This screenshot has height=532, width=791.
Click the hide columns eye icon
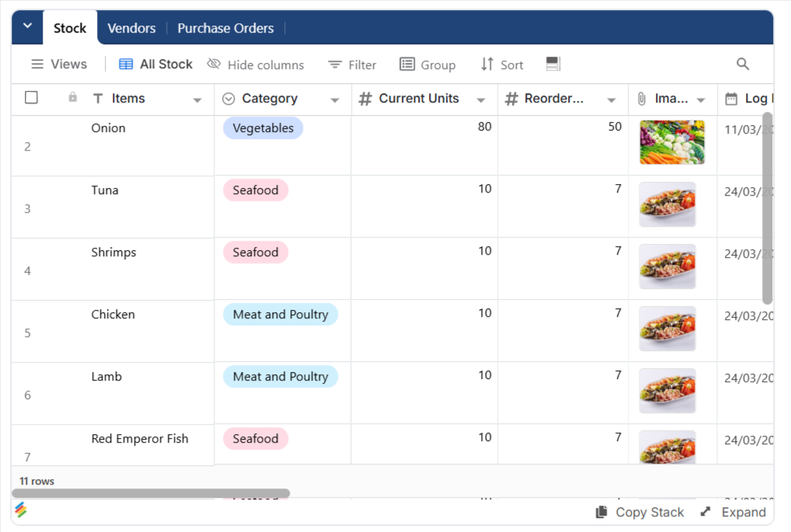coord(214,64)
